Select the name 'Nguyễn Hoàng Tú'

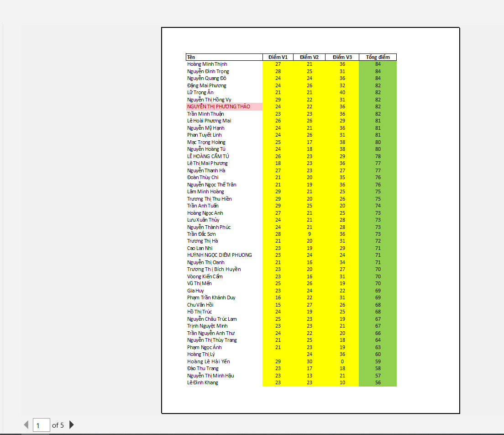coord(206,149)
